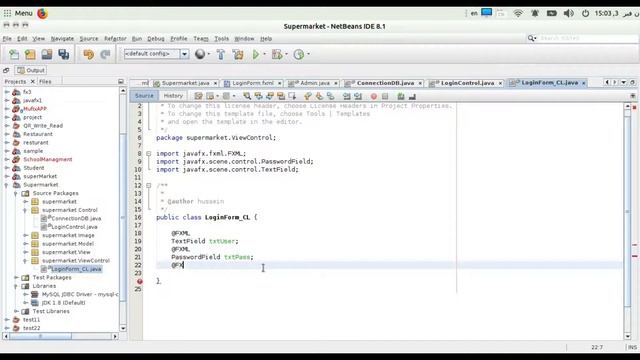This screenshot has height=360, width=640.
Task: Click the Redo toolbar icon
Action: (x=105, y=54)
